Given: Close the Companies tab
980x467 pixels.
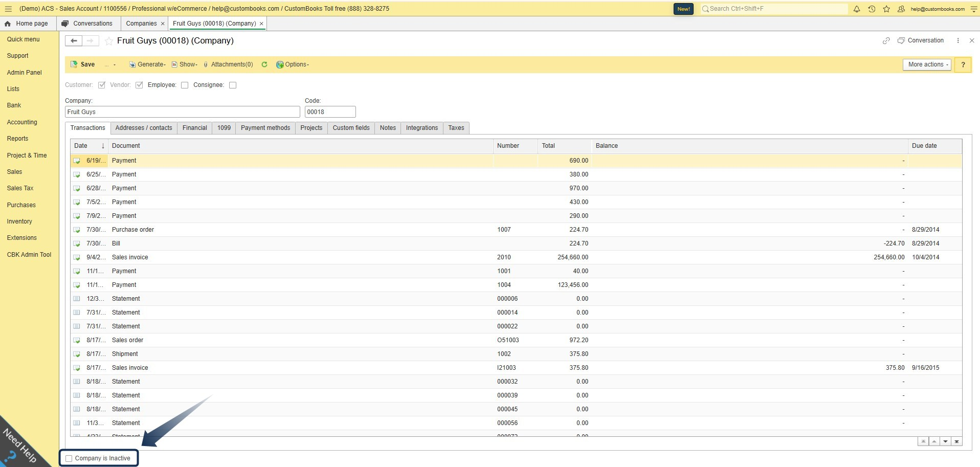Looking at the screenshot, I should [x=163, y=24].
